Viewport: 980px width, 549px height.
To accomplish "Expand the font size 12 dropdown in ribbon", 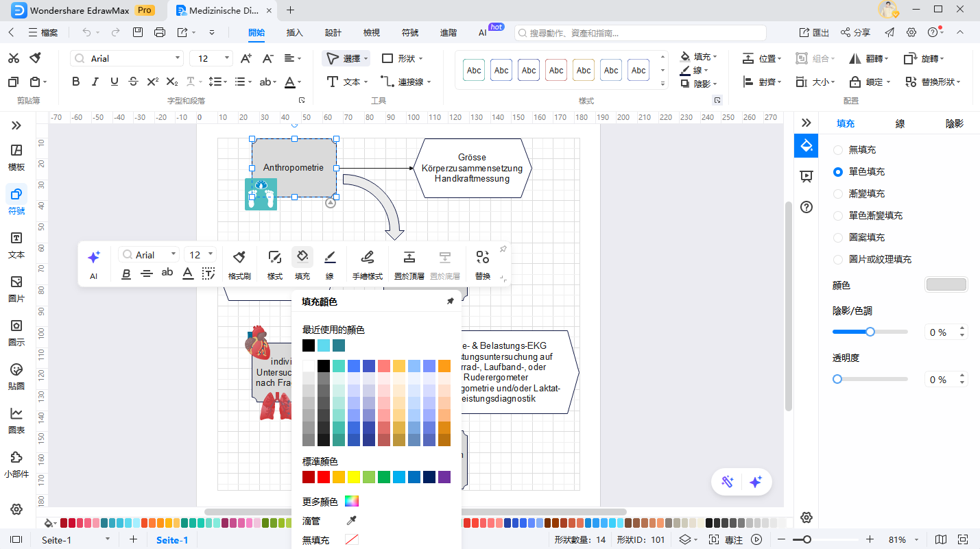I will 227,58.
